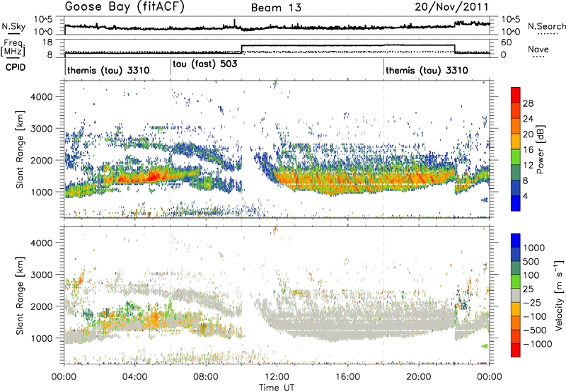The width and height of the screenshot is (566, 392).
Task: Select the "Freq. [MHz]" axis label
Action: point(14,47)
